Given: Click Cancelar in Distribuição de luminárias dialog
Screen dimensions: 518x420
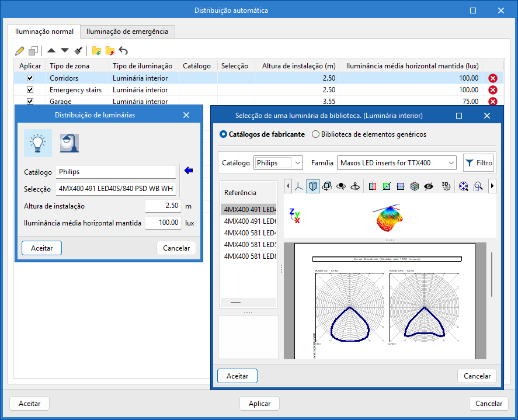Looking at the screenshot, I should pyautogui.click(x=176, y=248).
